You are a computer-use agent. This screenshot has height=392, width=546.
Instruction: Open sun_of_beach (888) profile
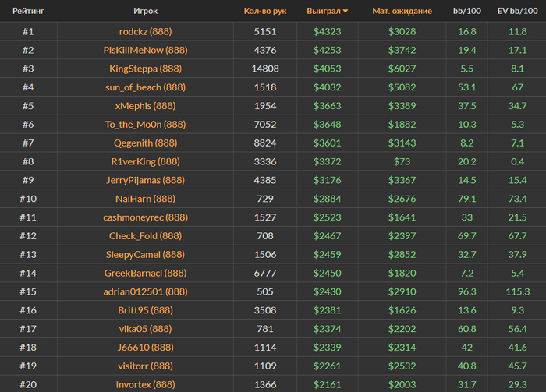tap(145, 87)
